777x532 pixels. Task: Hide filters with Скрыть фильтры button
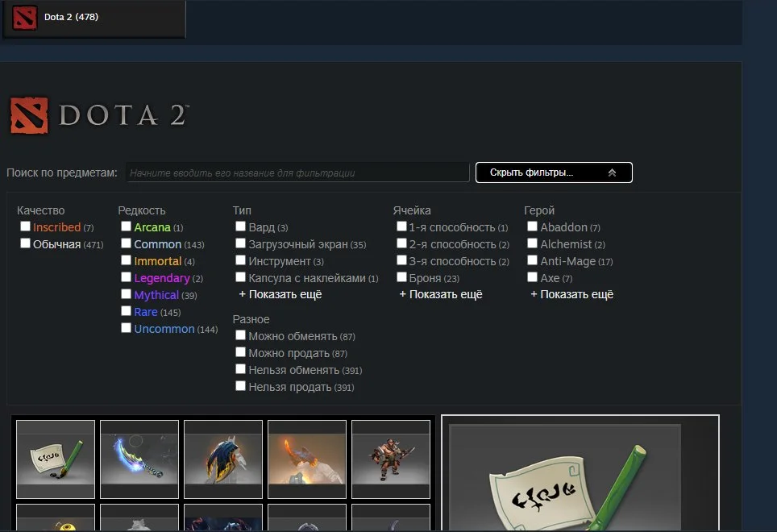click(x=554, y=172)
